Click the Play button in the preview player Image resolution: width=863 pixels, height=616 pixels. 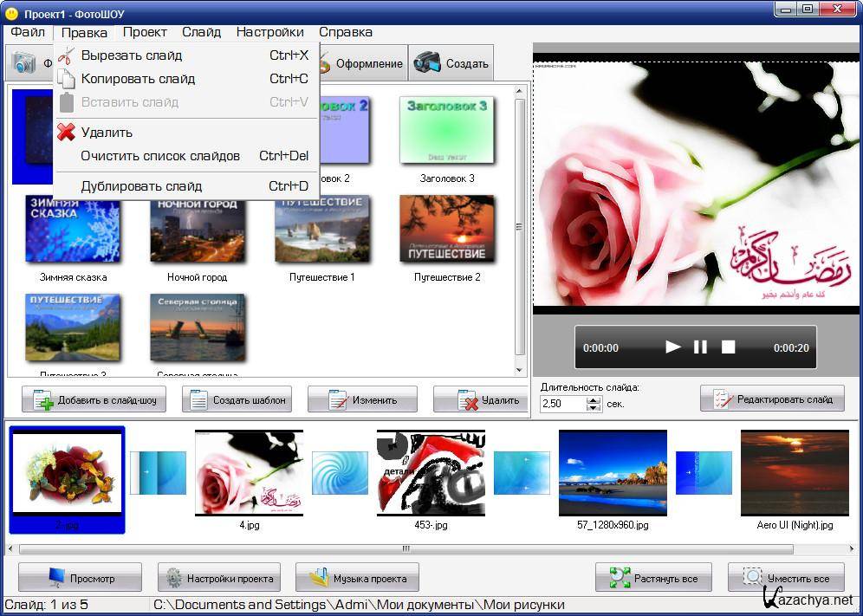point(672,347)
